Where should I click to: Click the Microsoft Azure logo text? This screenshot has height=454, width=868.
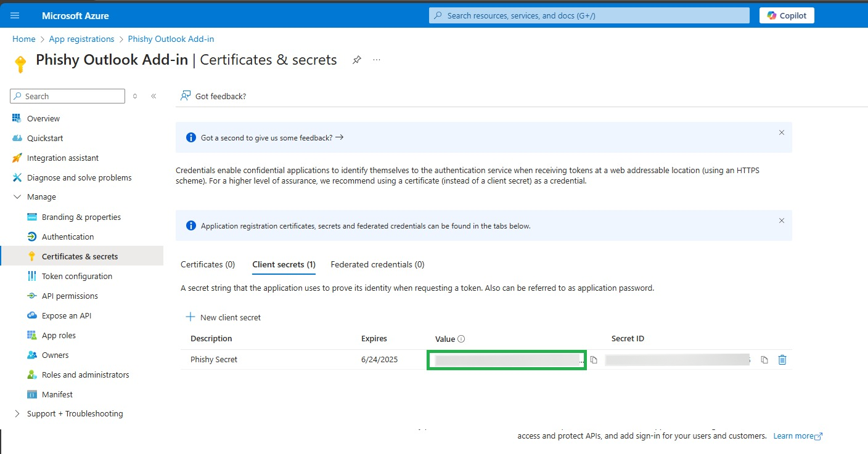[75, 15]
